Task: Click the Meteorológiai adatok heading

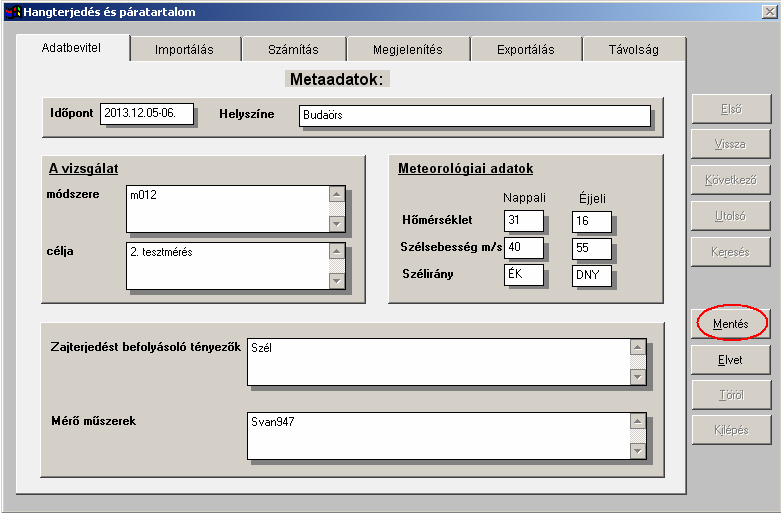Action: [465, 169]
